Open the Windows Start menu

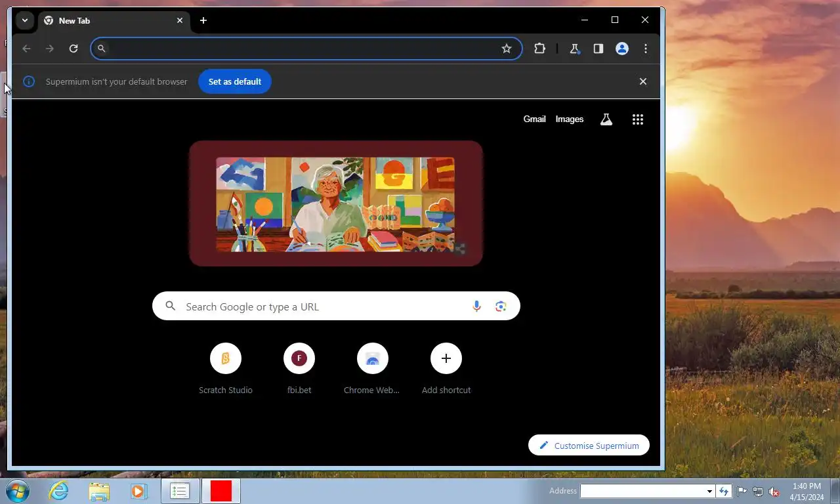pyautogui.click(x=18, y=491)
